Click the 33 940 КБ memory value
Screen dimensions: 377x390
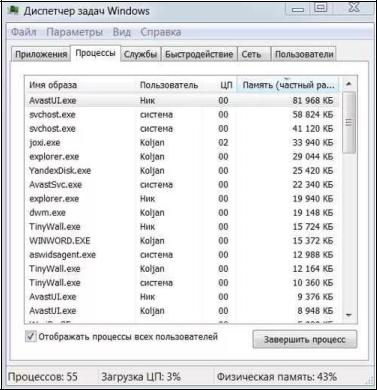point(313,143)
